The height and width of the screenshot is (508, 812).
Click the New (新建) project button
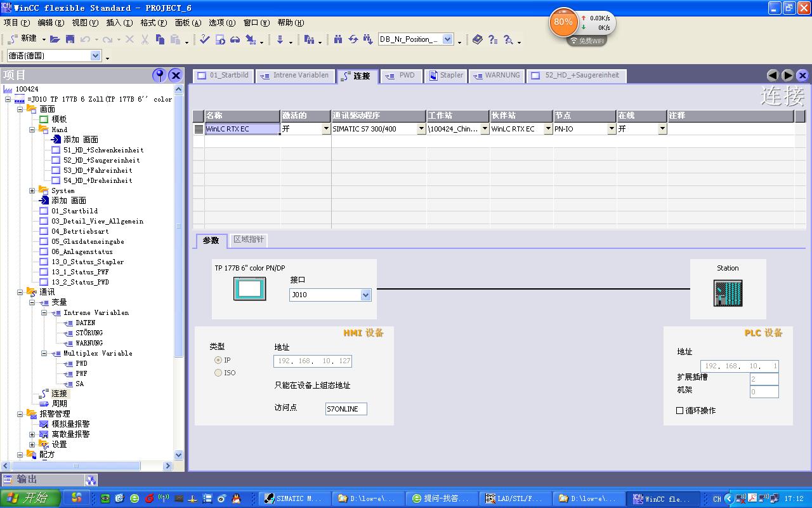(24, 39)
